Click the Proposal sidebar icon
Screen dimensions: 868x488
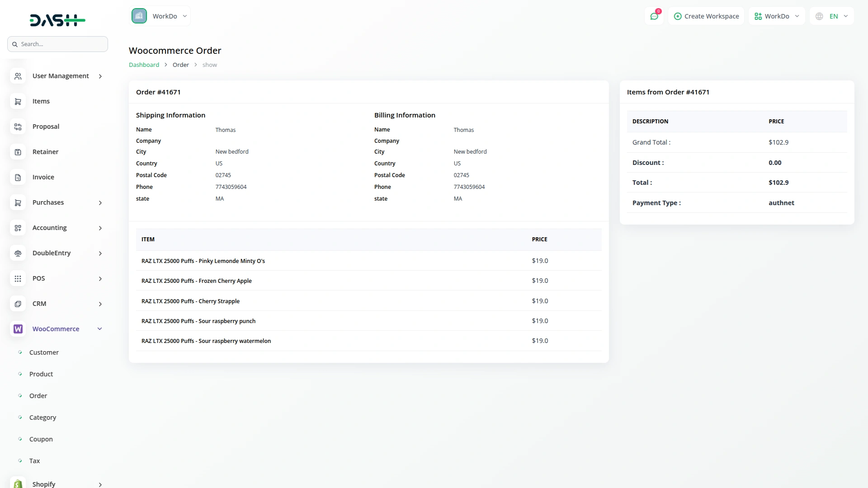click(18, 127)
